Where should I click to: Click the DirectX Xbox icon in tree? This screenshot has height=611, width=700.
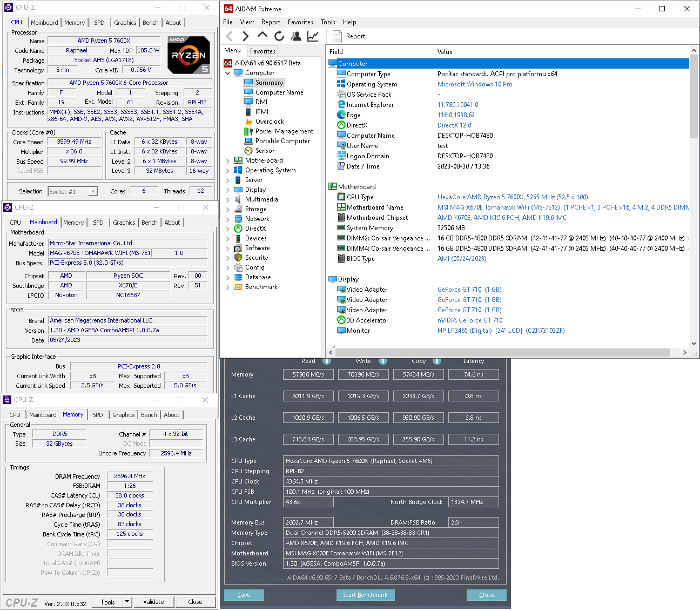[x=238, y=229]
